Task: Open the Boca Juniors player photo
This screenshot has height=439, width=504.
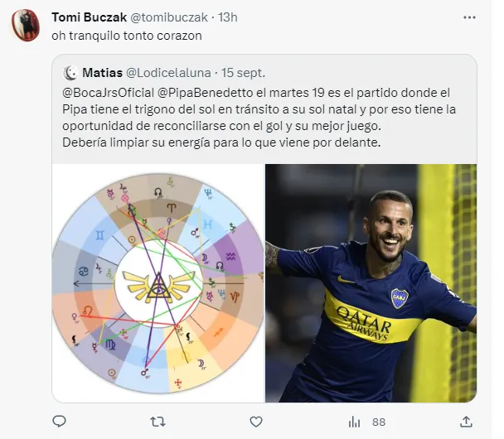Action: tap(371, 282)
